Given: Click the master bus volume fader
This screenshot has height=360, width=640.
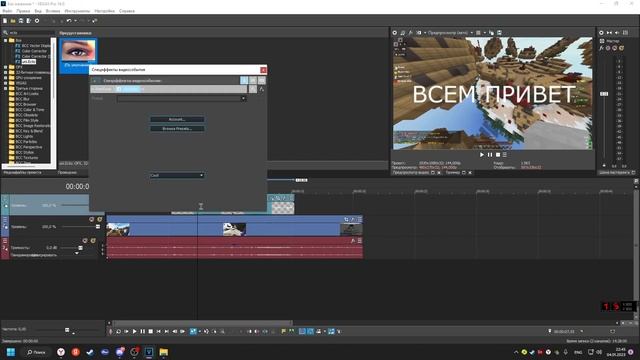Looking at the screenshot, I should (604, 94).
